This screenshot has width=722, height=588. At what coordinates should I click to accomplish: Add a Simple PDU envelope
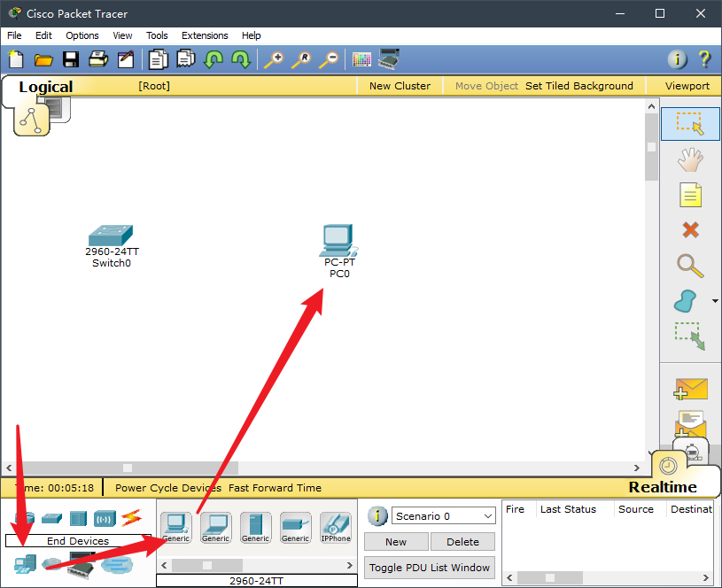pyautogui.click(x=690, y=389)
